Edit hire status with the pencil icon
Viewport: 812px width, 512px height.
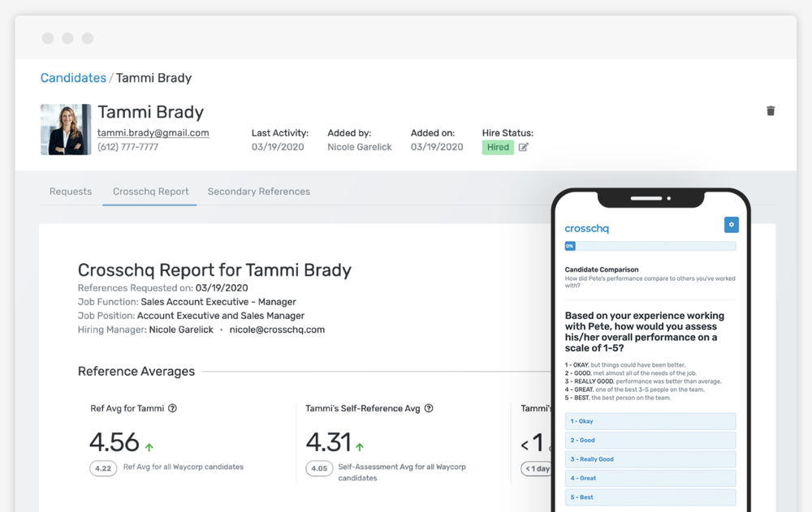[524, 147]
